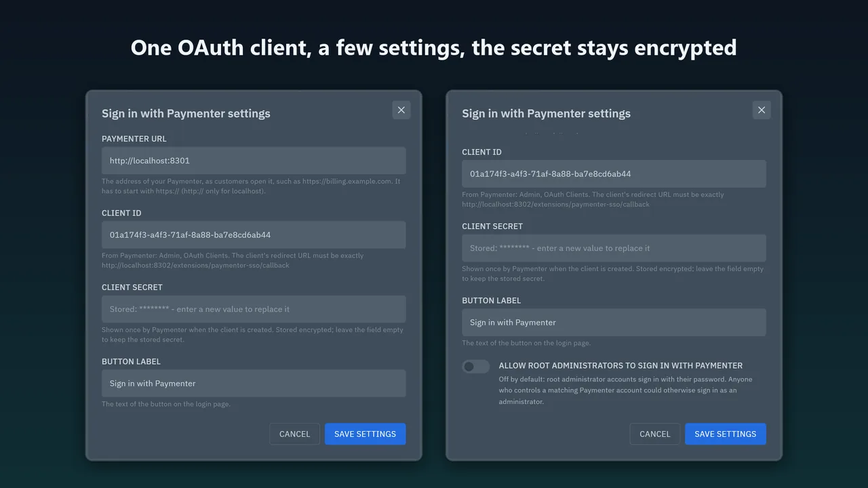The width and height of the screenshot is (868, 488).
Task: Close the left Paymenter settings dialog
Action: click(401, 110)
